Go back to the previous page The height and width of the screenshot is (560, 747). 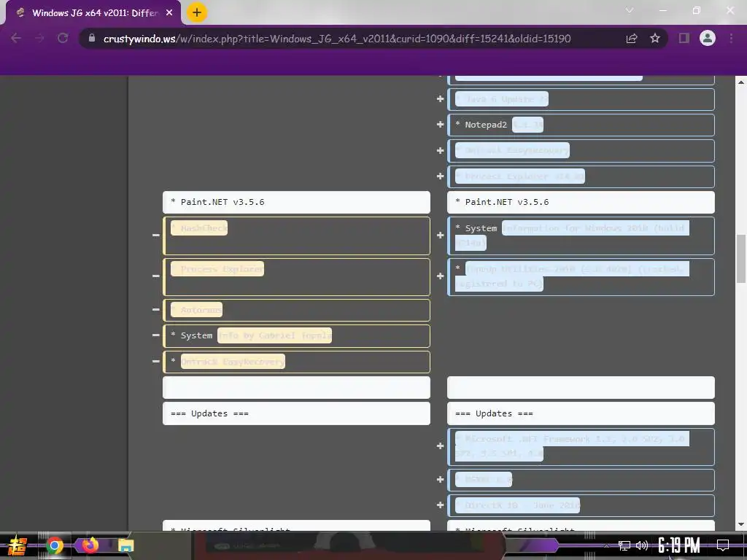16,38
